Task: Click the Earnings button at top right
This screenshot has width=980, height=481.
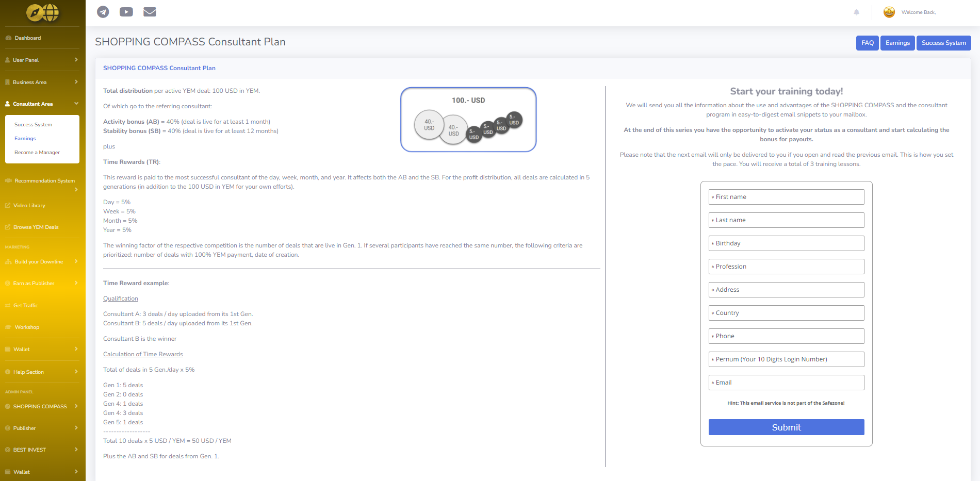Action: click(x=897, y=43)
